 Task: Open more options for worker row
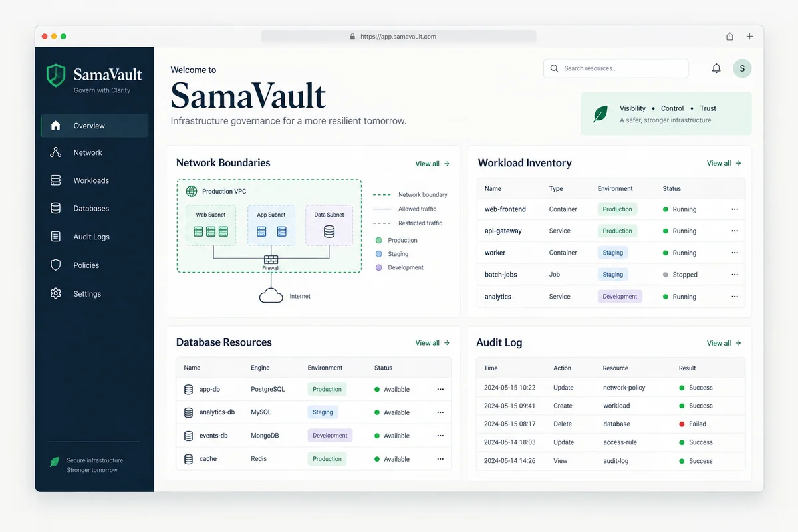[x=735, y=253]
